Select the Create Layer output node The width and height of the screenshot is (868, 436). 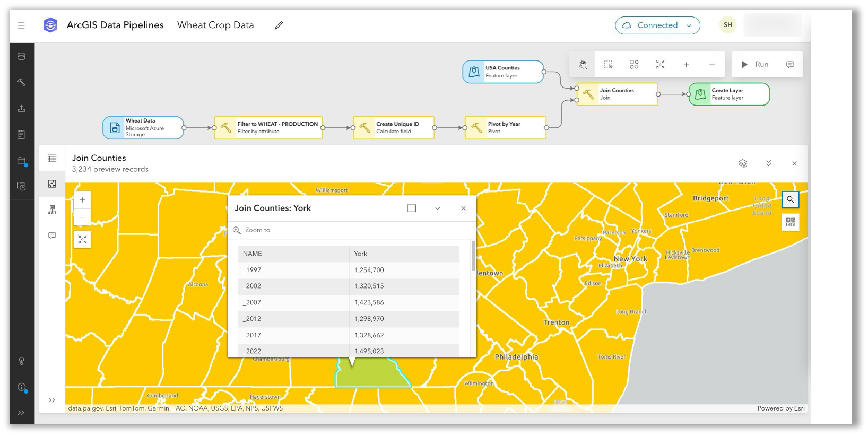(x=729, y=94)
